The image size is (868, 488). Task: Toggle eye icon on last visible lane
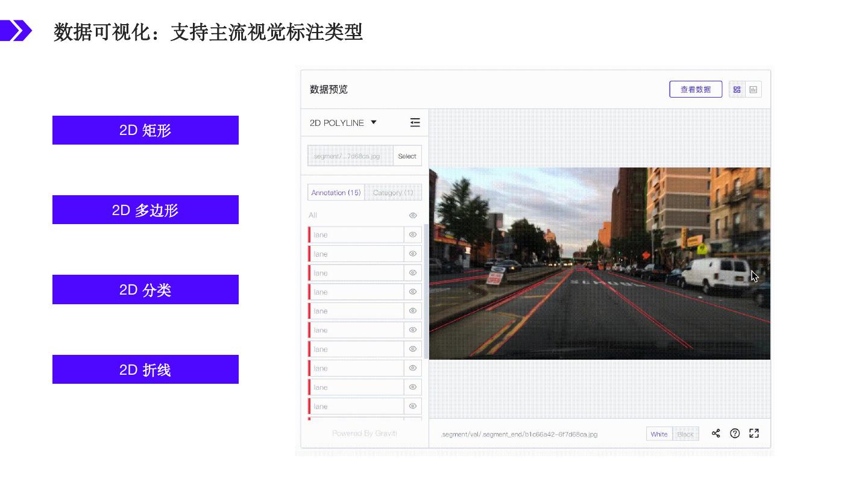[x=413, y=406]
